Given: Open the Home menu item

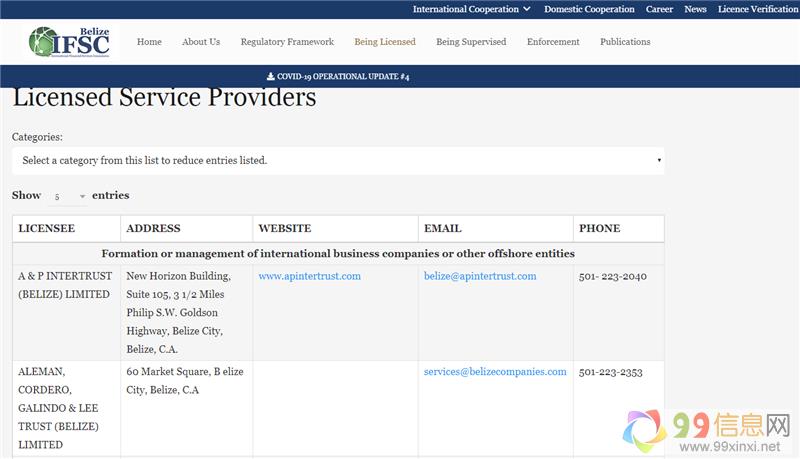Looking at the screenshot, I should click(149, 42).
